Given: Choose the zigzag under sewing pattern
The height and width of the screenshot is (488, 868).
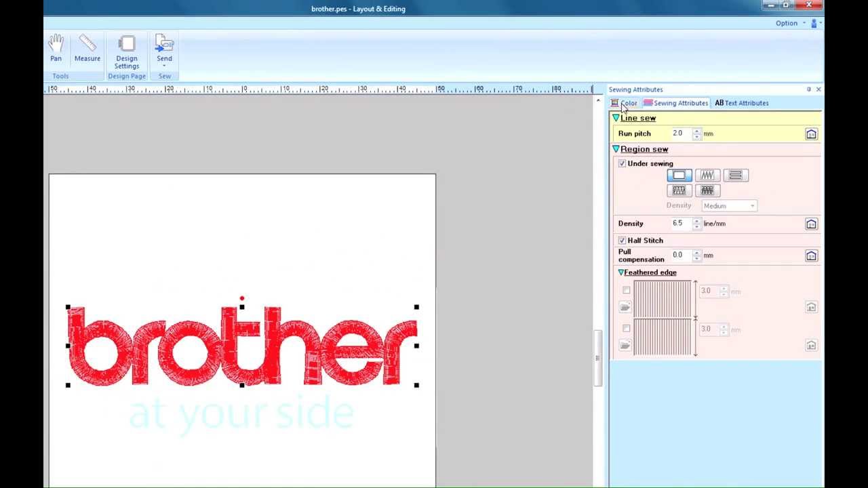Looking at the screenshot, I should (707, 176).
